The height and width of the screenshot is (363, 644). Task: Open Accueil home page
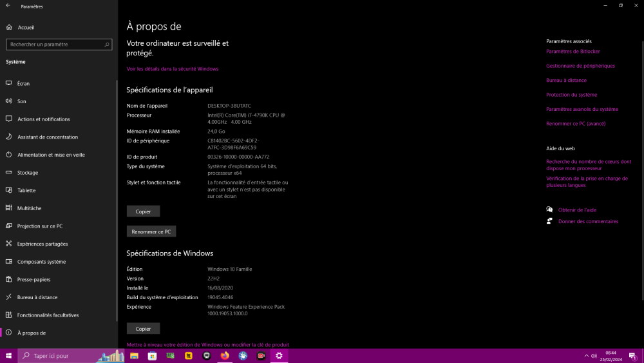tap(26, 28)
